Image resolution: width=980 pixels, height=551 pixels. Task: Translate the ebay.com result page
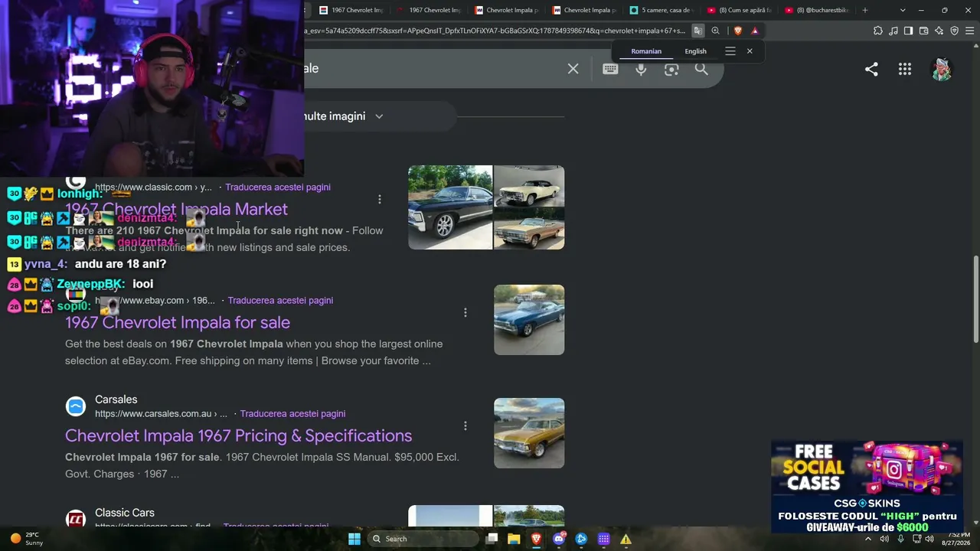click(280, 300)
